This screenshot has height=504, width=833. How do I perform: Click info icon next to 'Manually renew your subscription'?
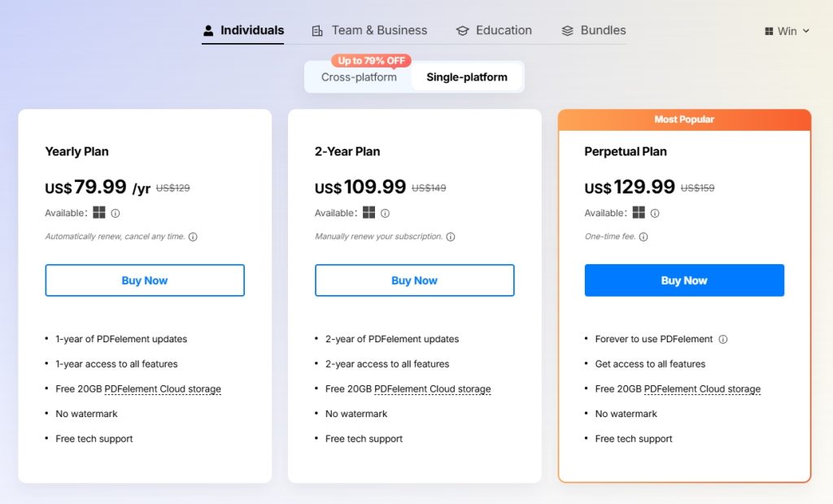click(x=451, y=237)
